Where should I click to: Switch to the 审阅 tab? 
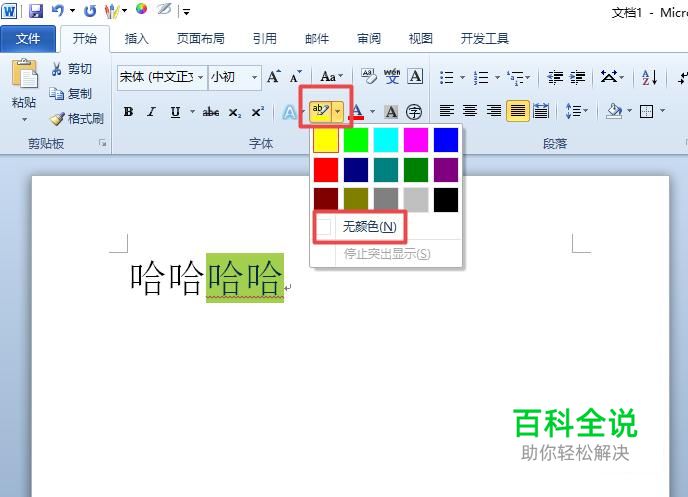tap(369, 39)
